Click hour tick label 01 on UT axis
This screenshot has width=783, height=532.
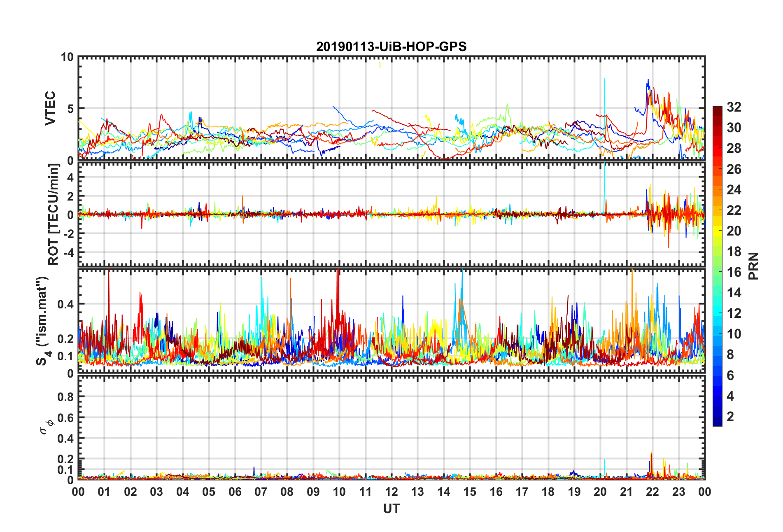104,492
